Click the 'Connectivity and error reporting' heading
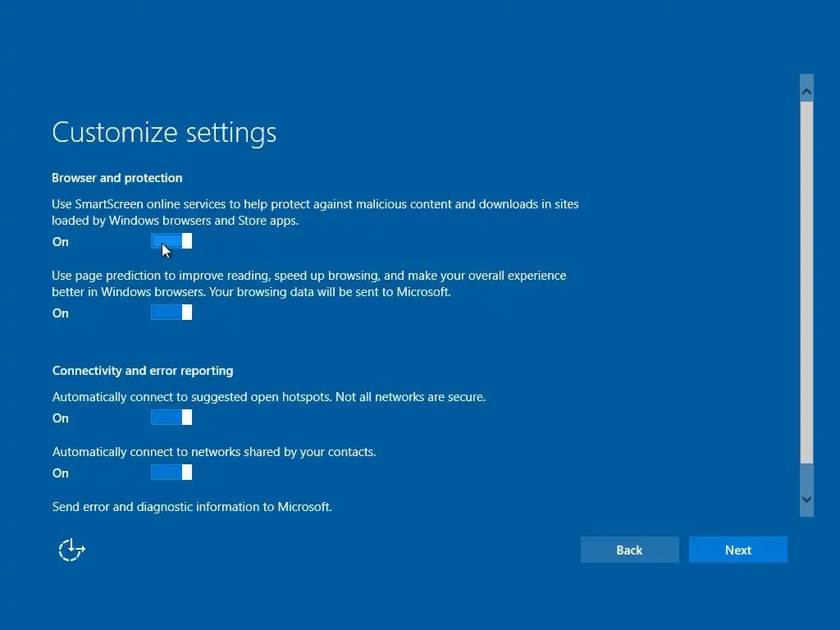Viewport: 840px width, 630px height. click(x=143, y=371)
